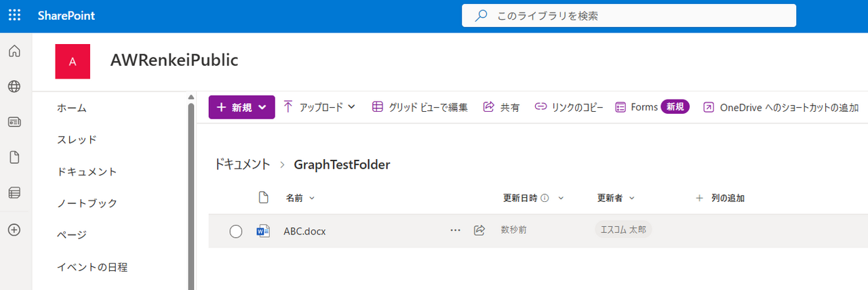
Task: Open ノートブック in site navigation
Action: pos(87,203)
